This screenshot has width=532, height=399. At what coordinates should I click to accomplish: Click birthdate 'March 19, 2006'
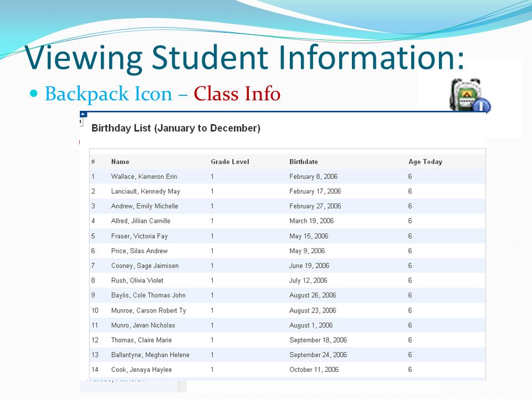click(x=311, y=221)
